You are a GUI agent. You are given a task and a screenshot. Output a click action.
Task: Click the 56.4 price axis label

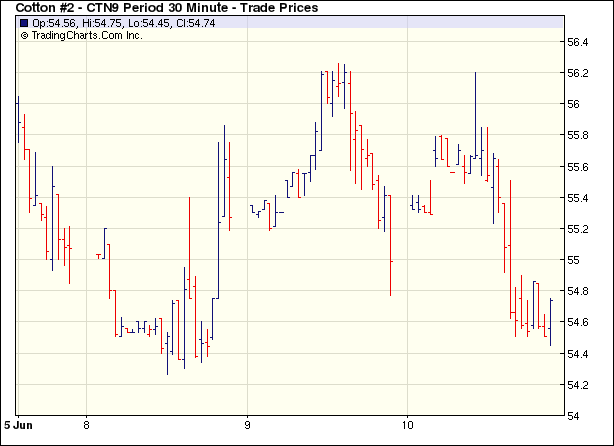coord(578,42)
